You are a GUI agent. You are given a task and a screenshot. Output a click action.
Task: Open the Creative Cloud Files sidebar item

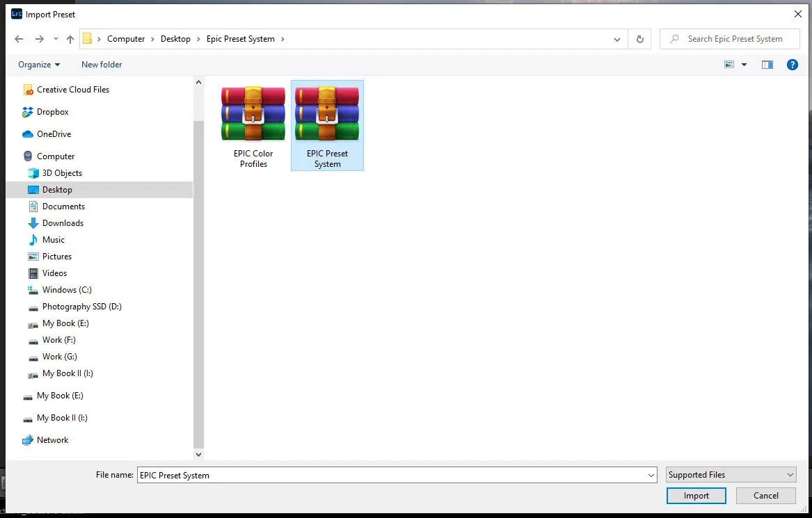pyautogui.click(x=72, y=89)
